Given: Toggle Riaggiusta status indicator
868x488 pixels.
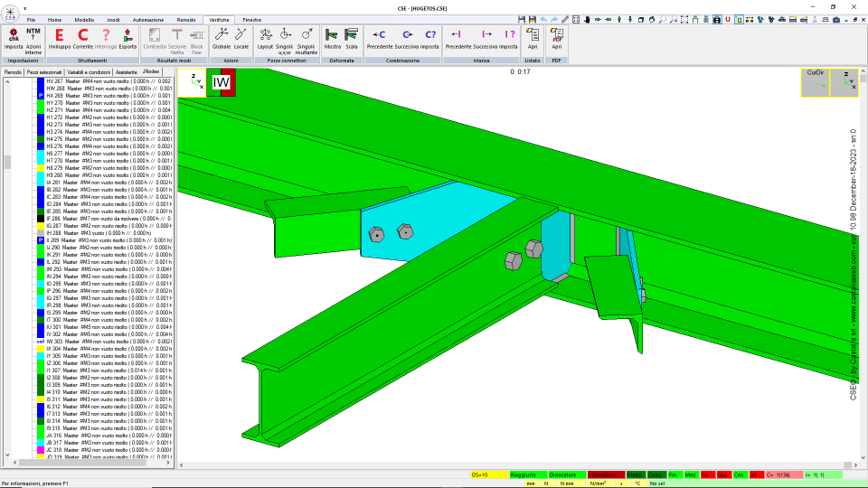Looking at the screenshot, I should [x=527, y=474].
